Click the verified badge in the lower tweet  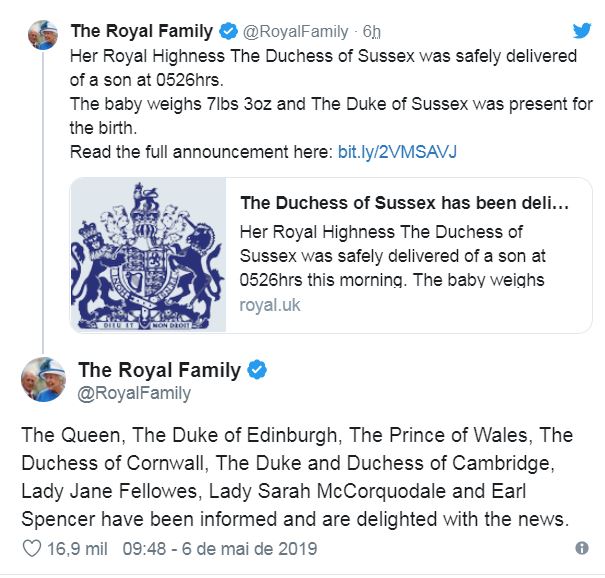(257, 370)
